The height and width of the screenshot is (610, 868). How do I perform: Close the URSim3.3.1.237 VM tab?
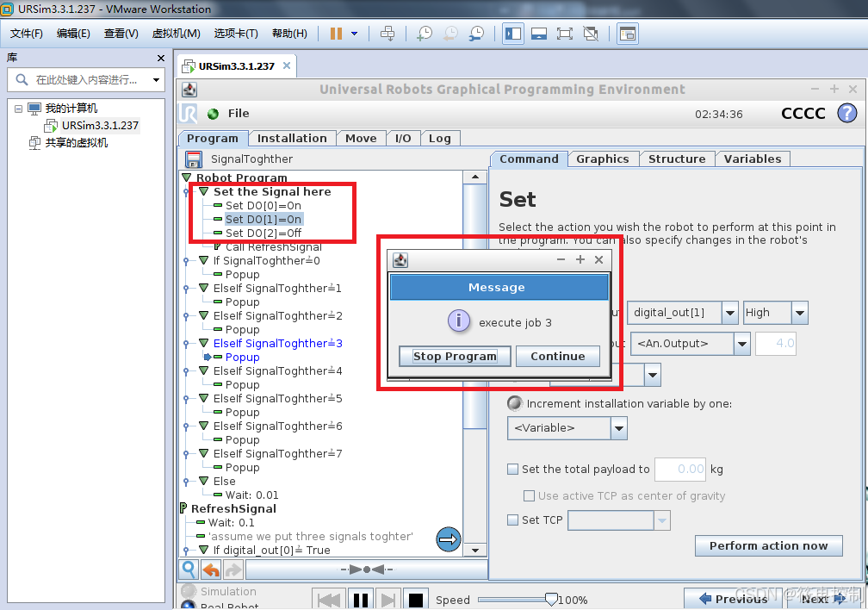[x=286, y=65]
